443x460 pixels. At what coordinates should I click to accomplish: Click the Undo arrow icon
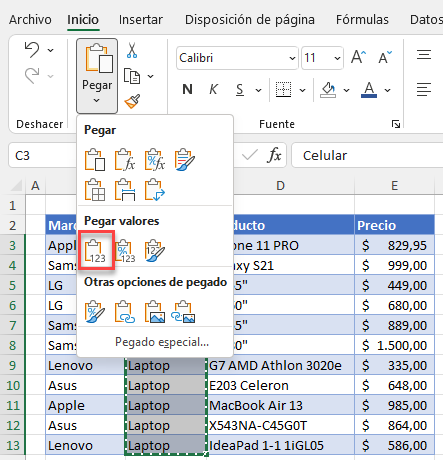[x=32, y=50]
